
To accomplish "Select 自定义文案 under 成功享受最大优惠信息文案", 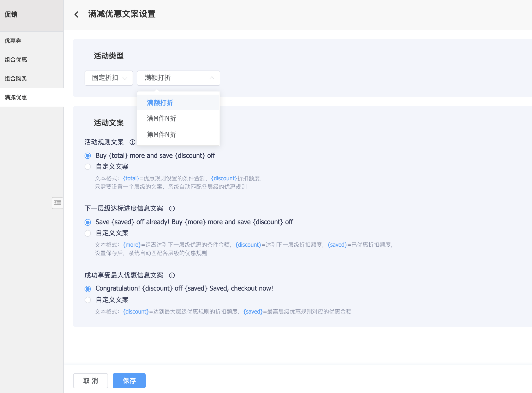I will (x=88, y=300).
